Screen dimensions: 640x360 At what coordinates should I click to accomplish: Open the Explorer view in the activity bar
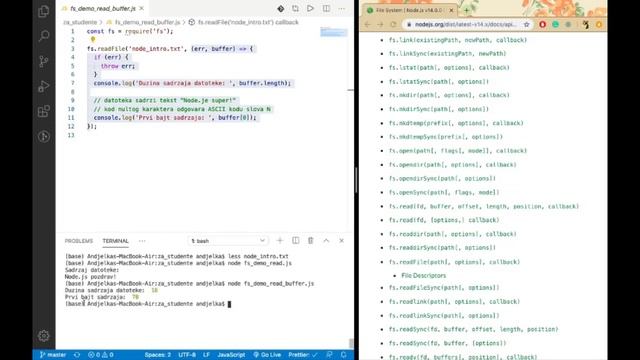coord(44,11)
